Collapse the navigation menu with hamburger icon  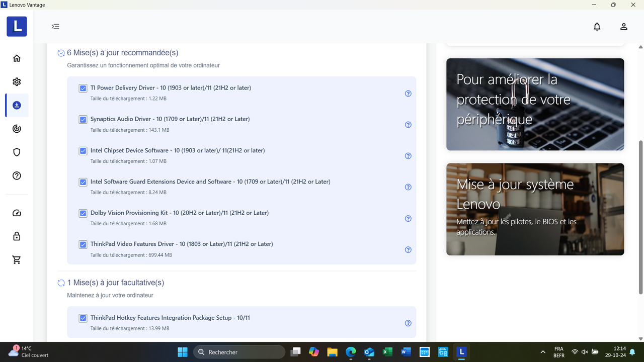point(55,27)
